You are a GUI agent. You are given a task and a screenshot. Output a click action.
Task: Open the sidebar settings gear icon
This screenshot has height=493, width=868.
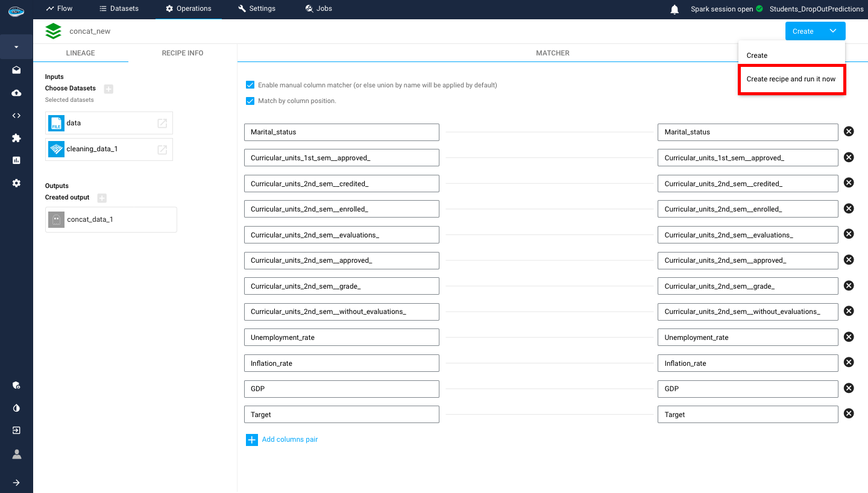(x=16, y=183)
